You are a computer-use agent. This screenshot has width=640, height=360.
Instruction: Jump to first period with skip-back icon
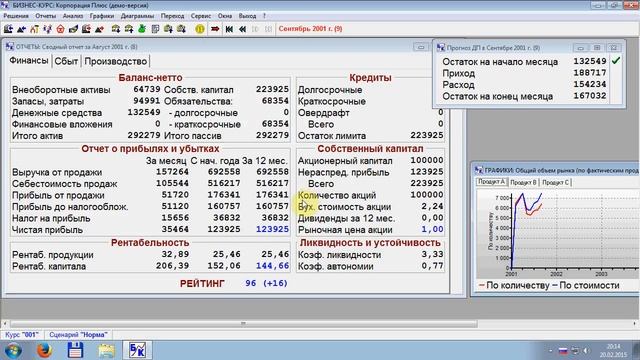tap(229, 29)
